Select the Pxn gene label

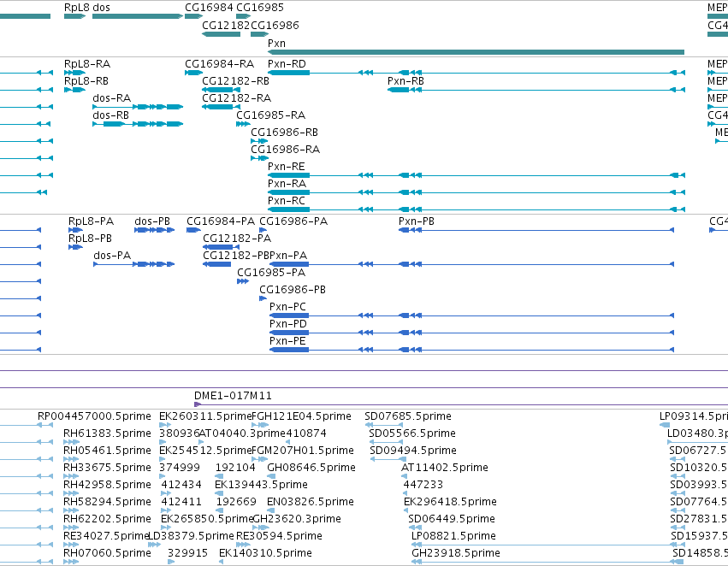pos(276,43)
